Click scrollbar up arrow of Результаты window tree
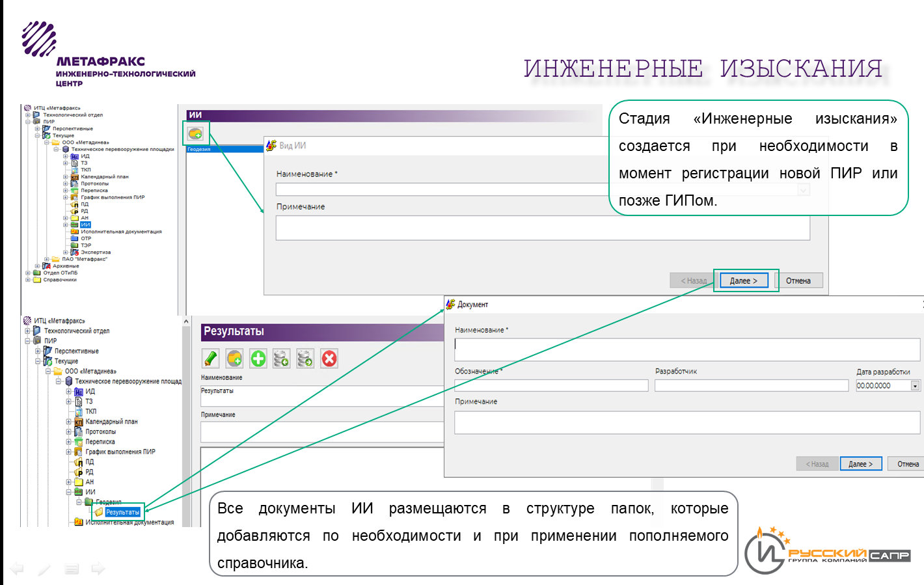Viewport: 924px width, 585px height. (x=186, y=321)
